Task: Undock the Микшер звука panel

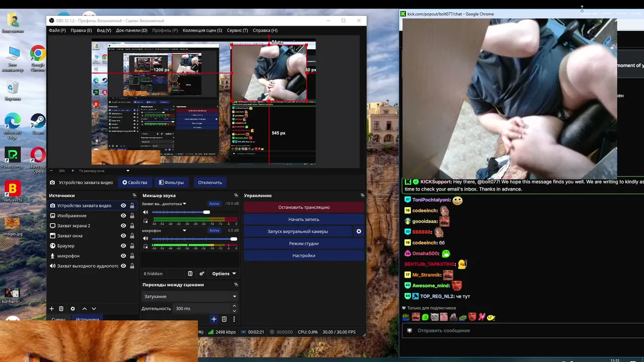Action: point(236,196)
